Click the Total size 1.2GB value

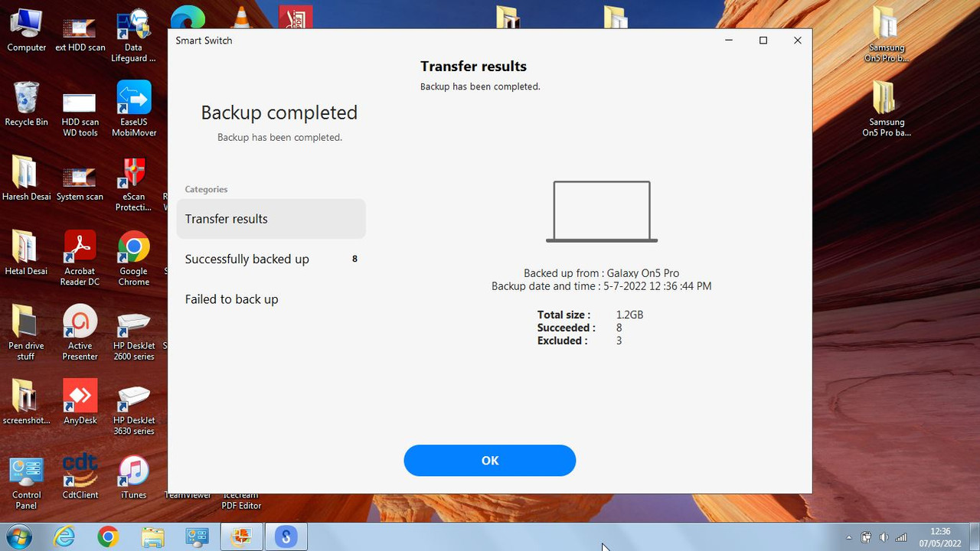click(629, 315)
